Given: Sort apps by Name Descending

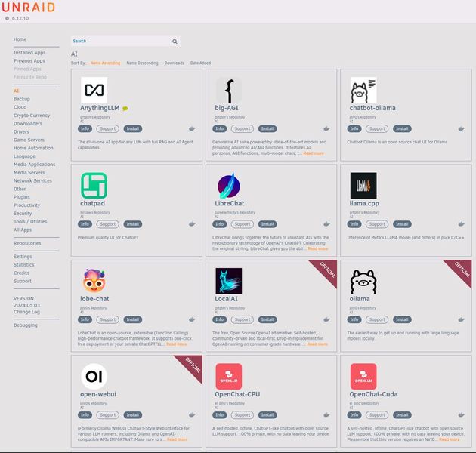Looking at the screenshot, I should click(x=142, y=63).
